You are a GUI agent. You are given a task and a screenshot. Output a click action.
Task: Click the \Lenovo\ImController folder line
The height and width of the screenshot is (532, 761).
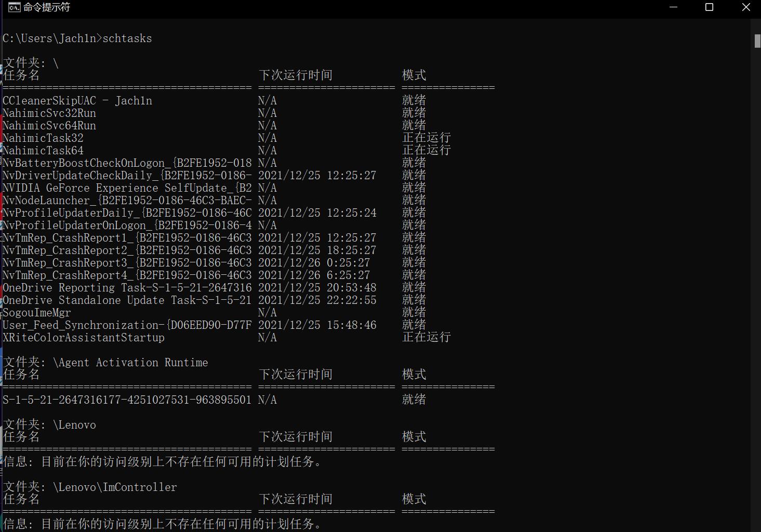90,487
